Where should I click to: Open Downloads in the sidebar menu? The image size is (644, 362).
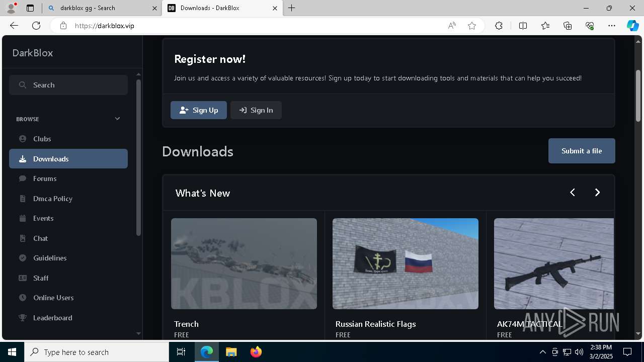coord(68,159)
